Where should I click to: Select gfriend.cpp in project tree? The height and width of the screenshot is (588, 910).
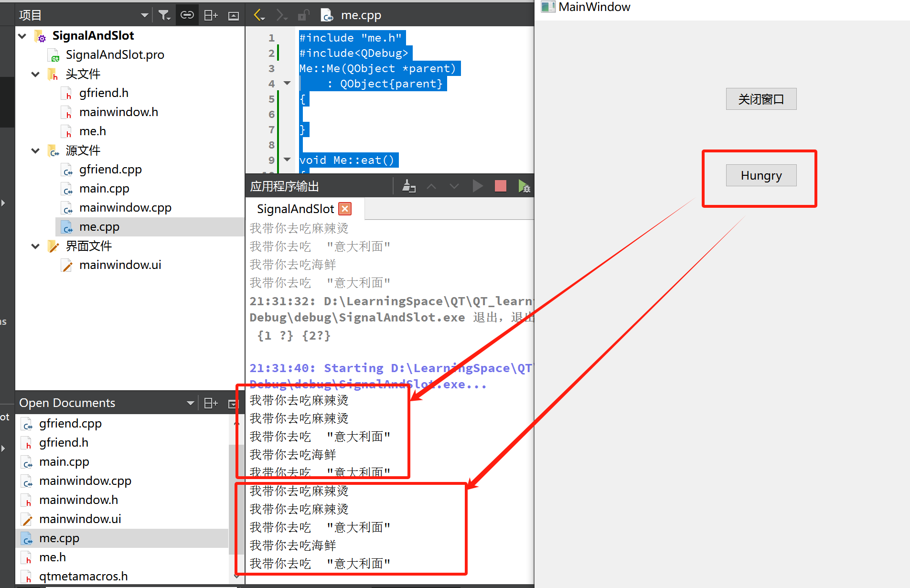coord(110,170)
